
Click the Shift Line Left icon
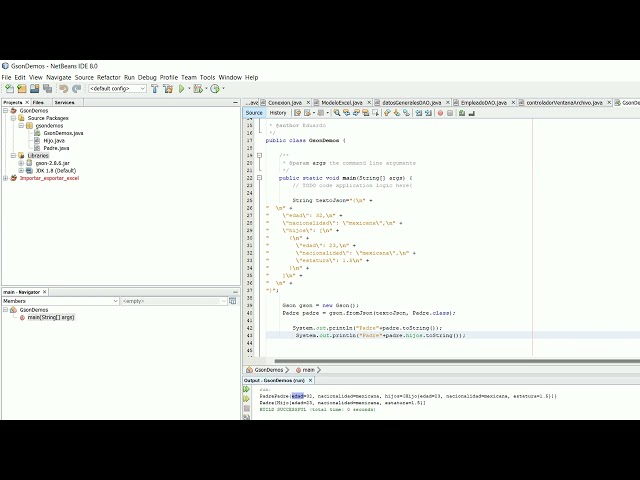pyautogui.click(x=419, y=113)
